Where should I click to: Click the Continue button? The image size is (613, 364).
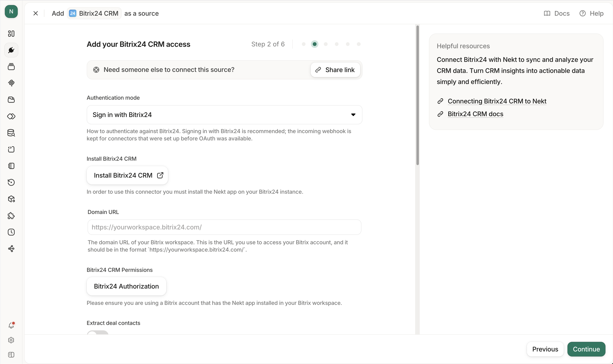coord(586,349)
